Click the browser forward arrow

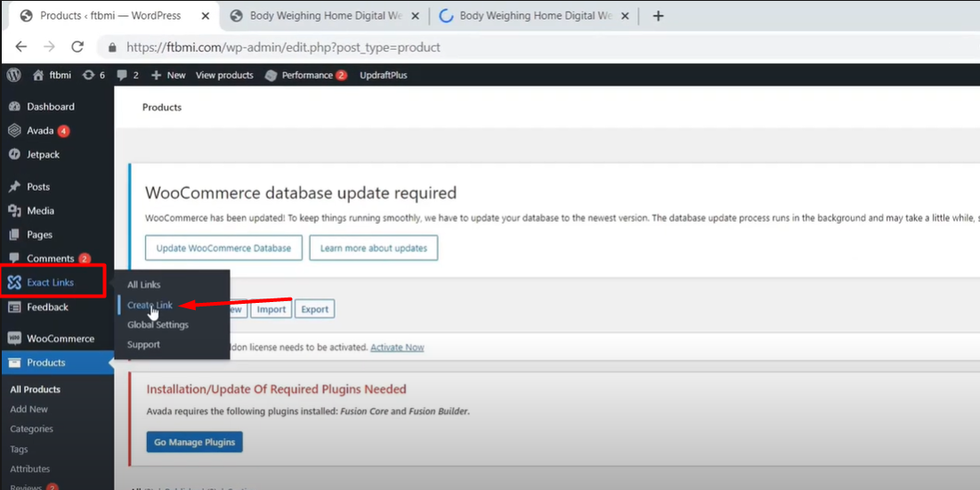50,47
